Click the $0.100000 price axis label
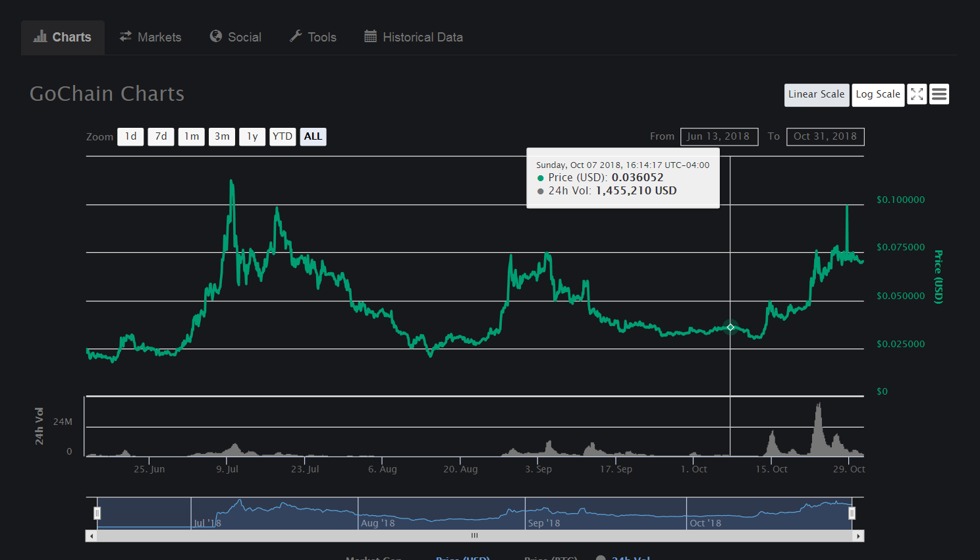Image resolution: width=980 pixels, height=560 pixels. point(900,200)
